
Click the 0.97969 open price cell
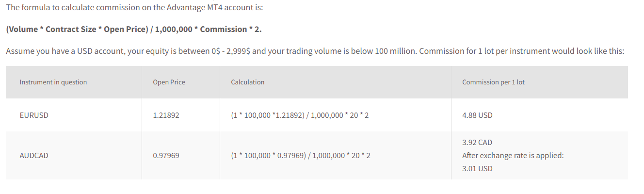(166, 156)
